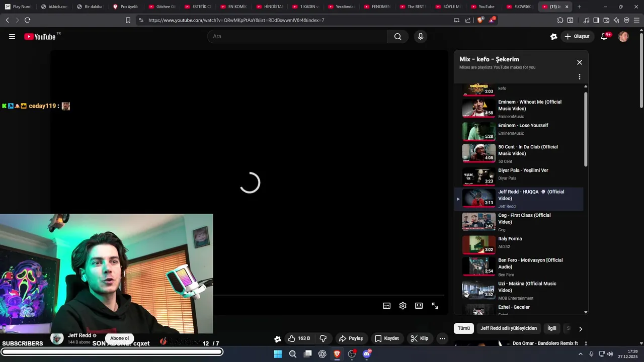Start voice search with the microphone
The width and height of the screenshot is (644, 362).
[x=420, y=36]
